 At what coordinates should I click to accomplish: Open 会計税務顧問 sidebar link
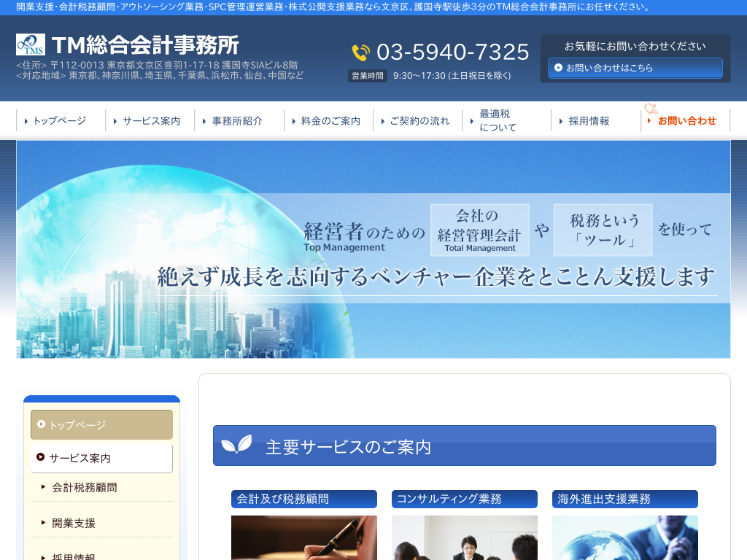[x=85, y=487]
